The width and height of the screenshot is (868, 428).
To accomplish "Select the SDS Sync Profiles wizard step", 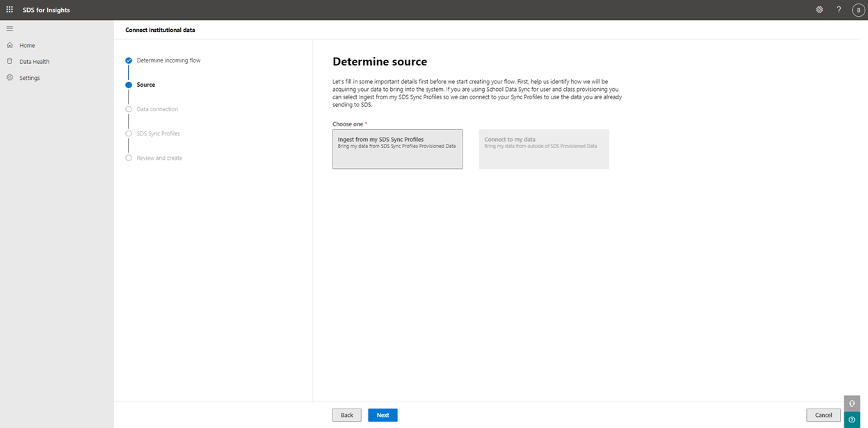I will point(159,133).
